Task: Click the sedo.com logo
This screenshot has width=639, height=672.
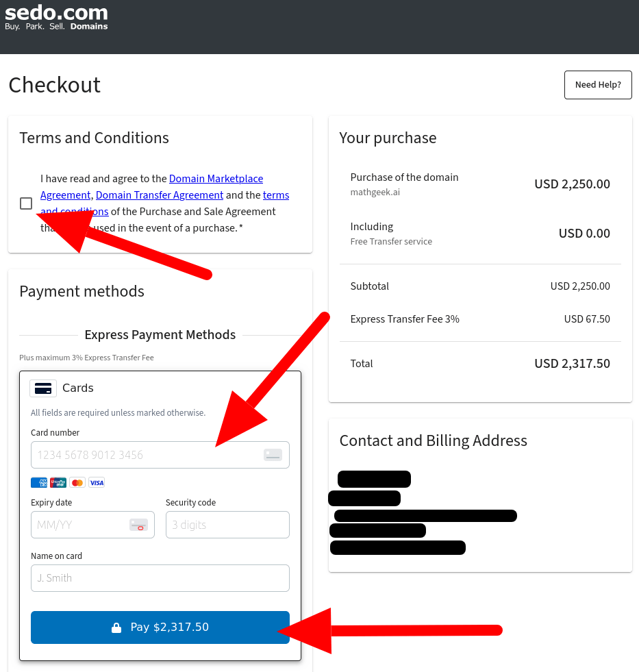Action: pos(56,18)
